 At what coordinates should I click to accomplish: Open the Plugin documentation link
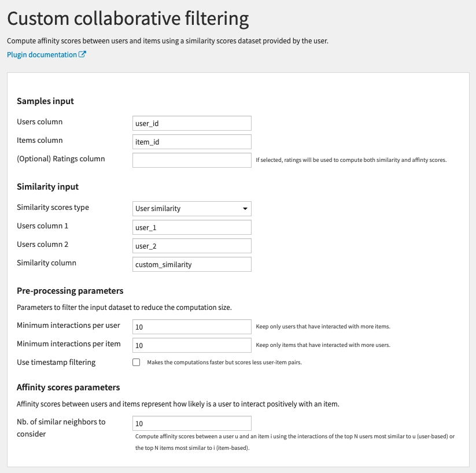pyautogui.click(x=42, y=55)
